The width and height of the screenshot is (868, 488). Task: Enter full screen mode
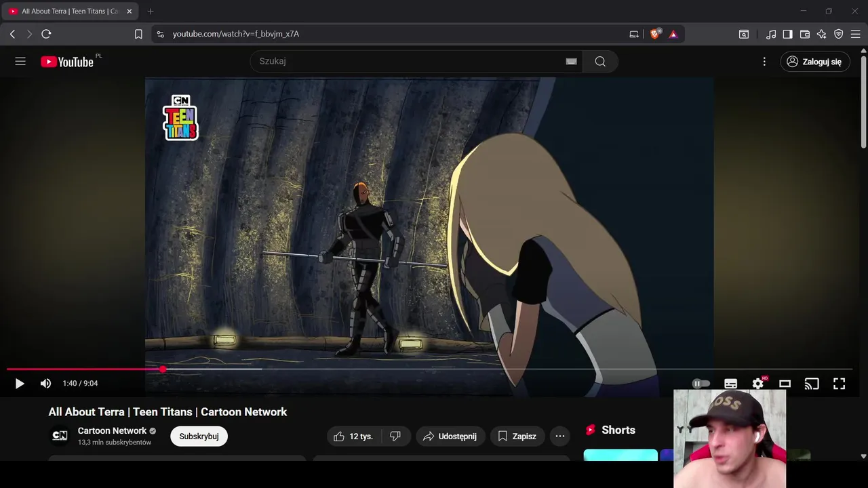coord(839,384)
